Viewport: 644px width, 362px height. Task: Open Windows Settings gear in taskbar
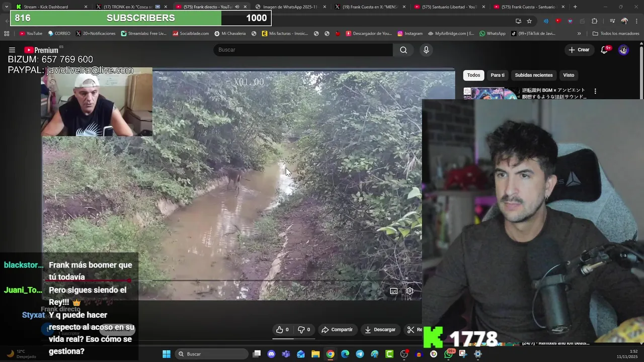(478, 354)
